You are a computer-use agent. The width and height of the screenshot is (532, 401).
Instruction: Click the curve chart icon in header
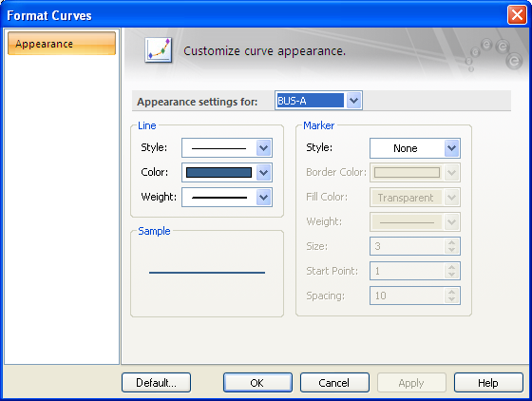[158, 50]
